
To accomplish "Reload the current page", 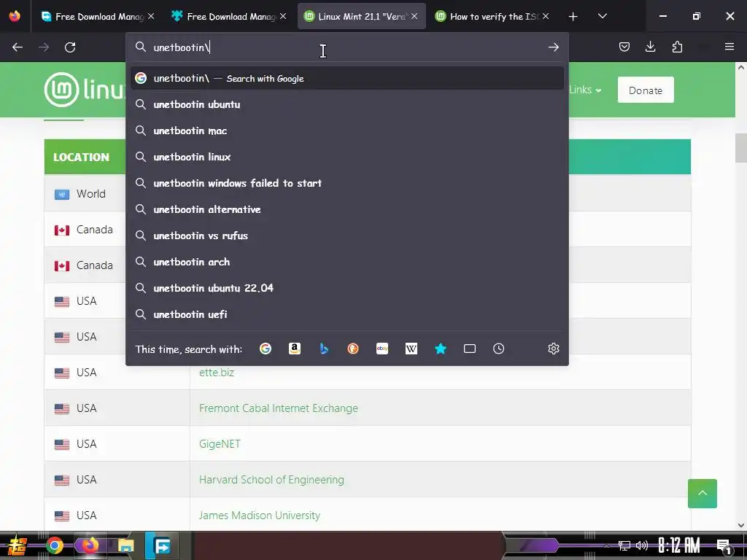I will [x=70, y=47].
